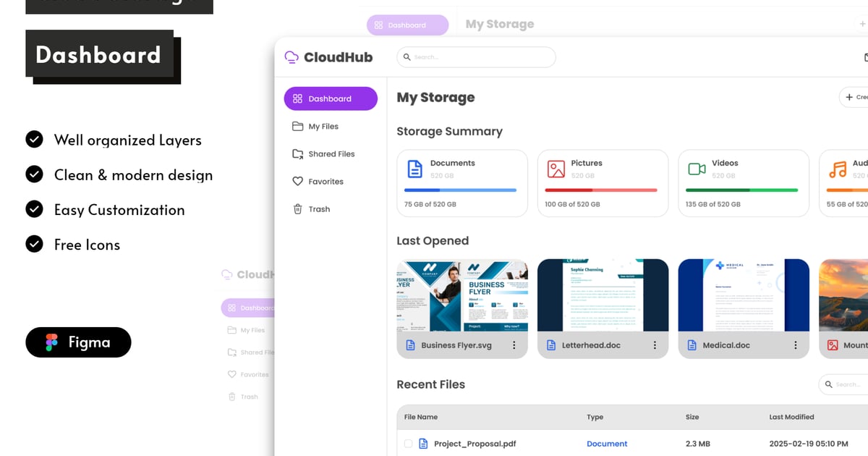
Task: Open options menu for Business Flyer.svg
Action: tap(514, 345)
